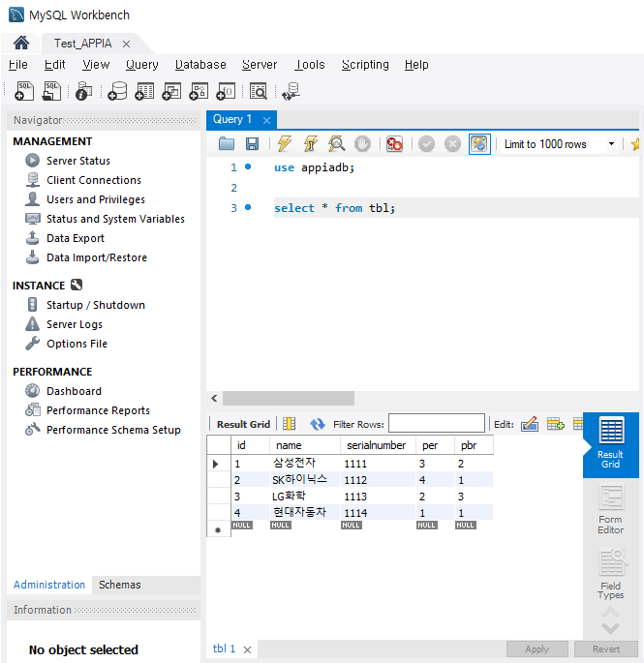Open Client Connections

[x=94, y=180]
